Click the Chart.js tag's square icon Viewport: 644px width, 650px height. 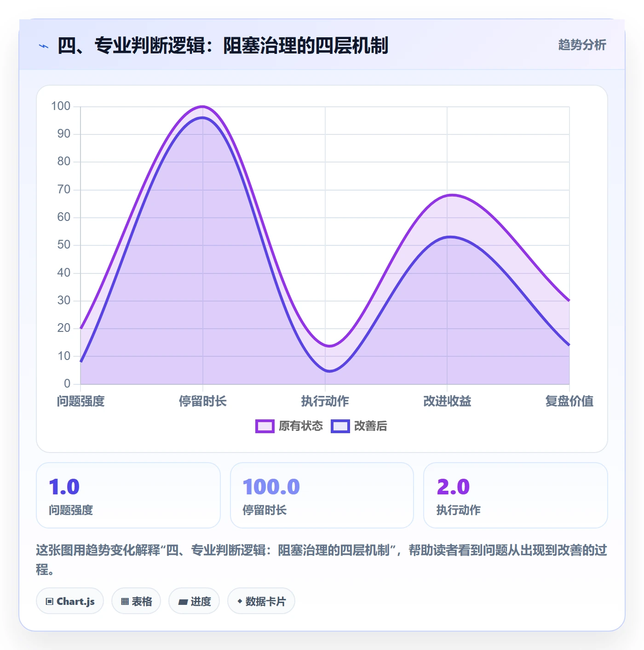(x=50, y=601)
